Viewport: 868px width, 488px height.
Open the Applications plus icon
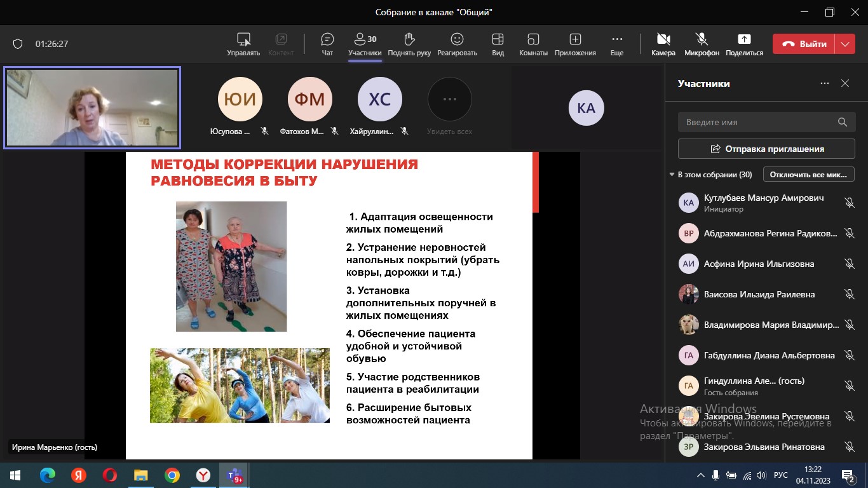coord(575,39)
